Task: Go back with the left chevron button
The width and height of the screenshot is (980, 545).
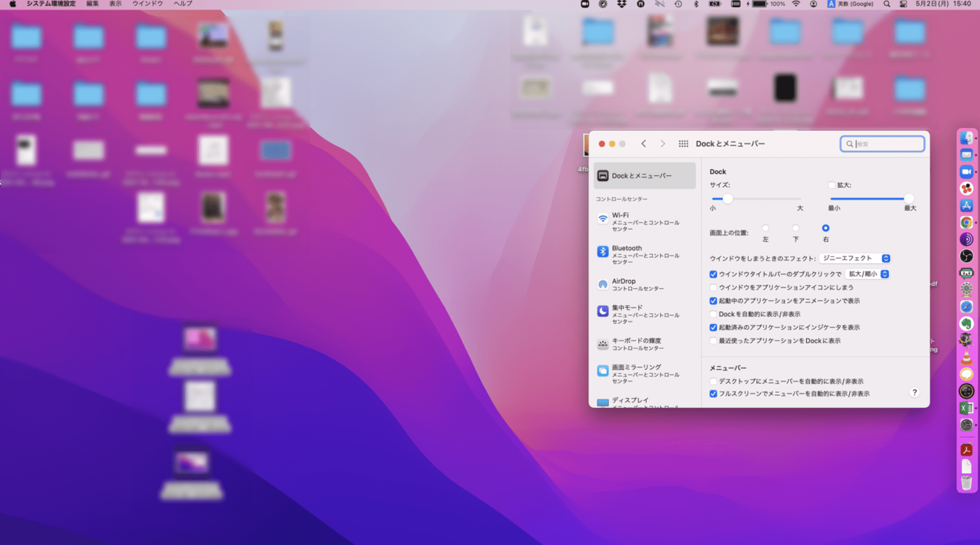Action: click(644, 144)
